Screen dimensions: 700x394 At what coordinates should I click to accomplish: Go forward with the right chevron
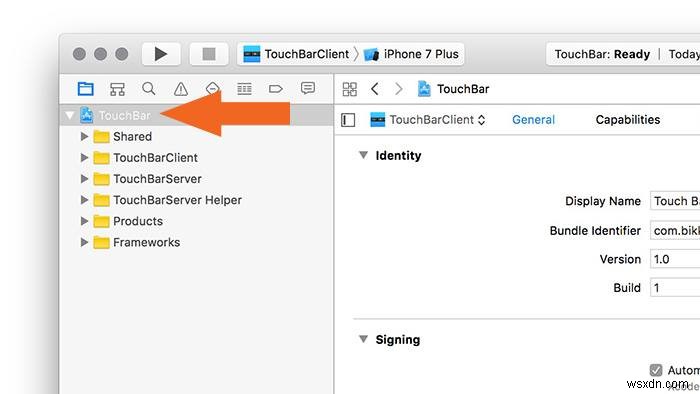[x=399, y=89]
